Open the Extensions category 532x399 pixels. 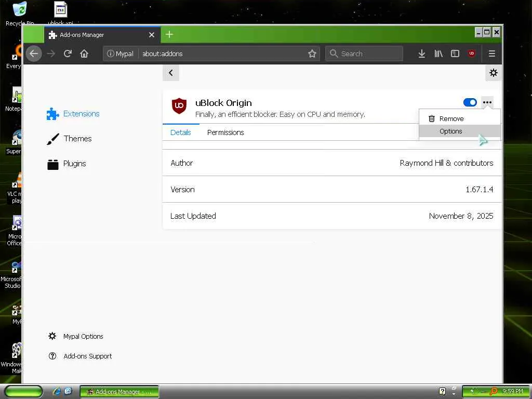point(73,114)
